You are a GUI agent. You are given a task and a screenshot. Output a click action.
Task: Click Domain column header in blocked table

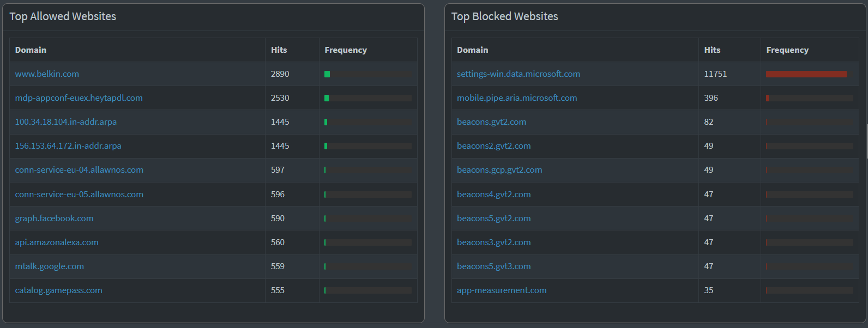coord(472,50)
